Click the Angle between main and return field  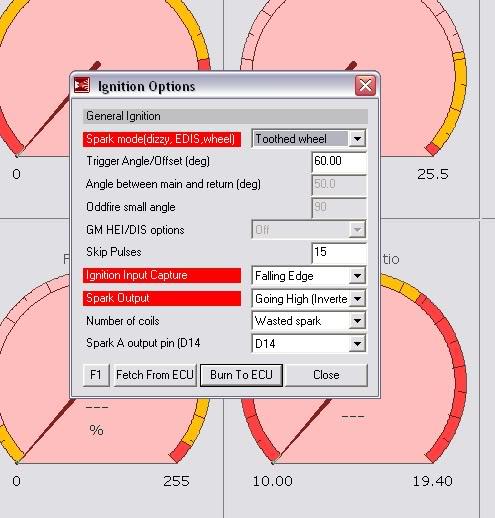pos(339,184)
